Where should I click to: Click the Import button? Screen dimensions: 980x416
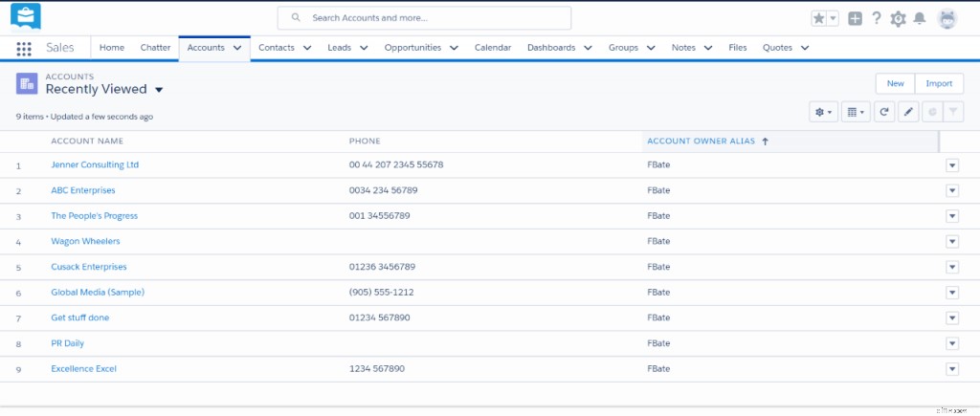point(939,84)
